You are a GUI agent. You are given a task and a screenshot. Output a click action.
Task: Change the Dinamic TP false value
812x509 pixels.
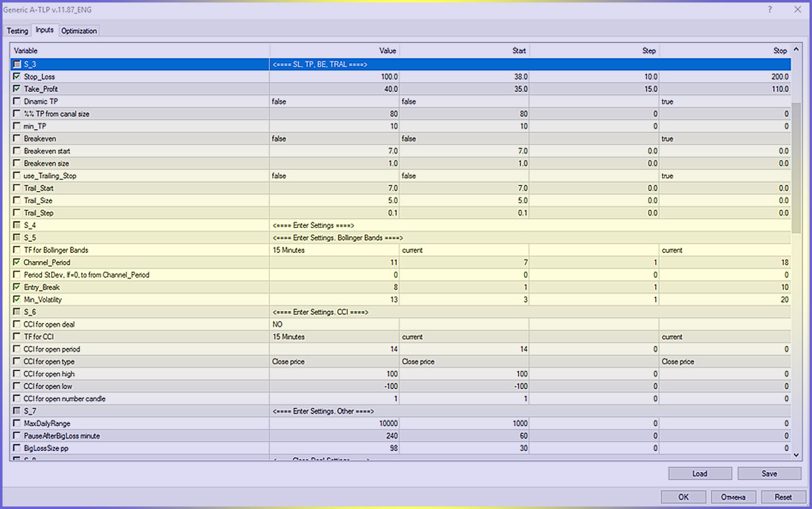(x=334, y=101)
